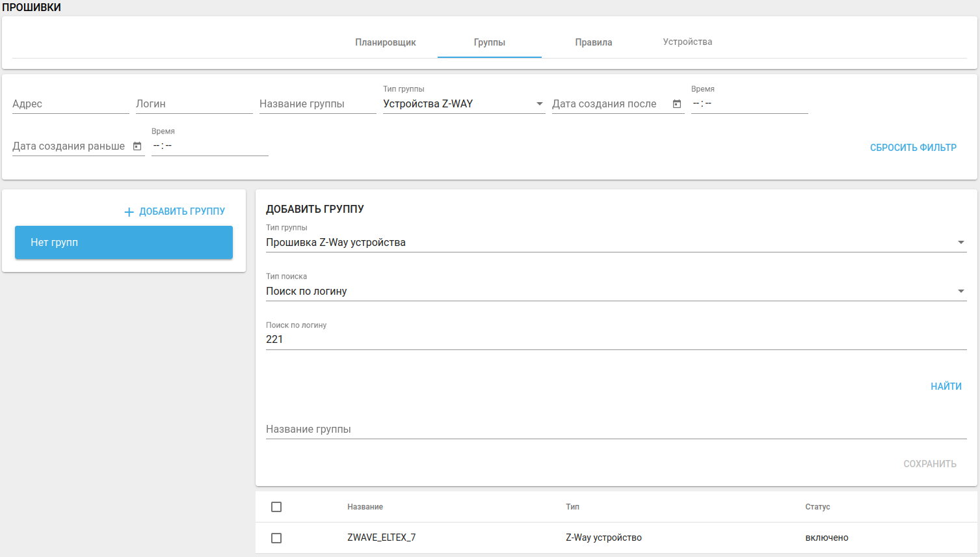Select the 'Нет групп' list item
980x557 pixels.
pos(124,243)
